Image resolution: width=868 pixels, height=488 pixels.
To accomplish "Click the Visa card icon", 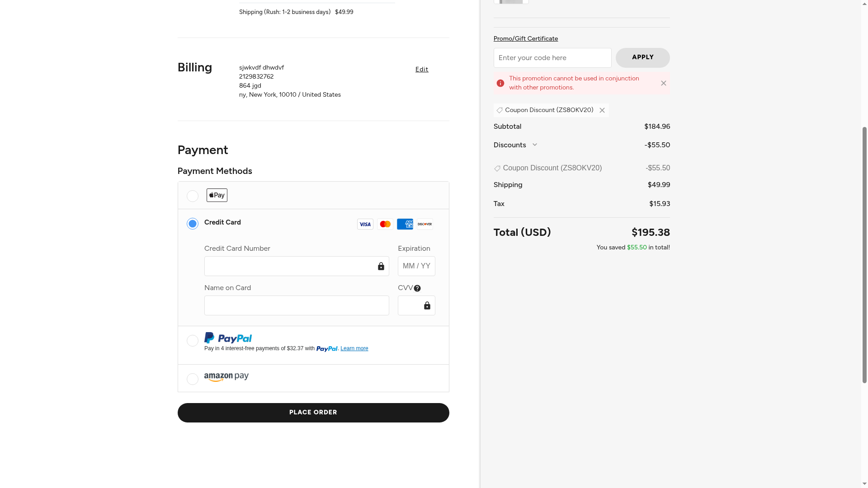I will [365, 224].
